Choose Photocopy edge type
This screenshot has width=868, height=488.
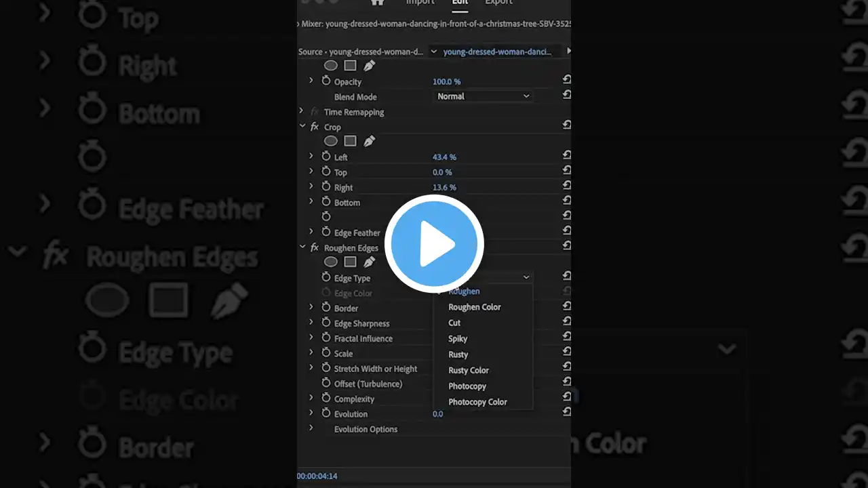point(467,386)
